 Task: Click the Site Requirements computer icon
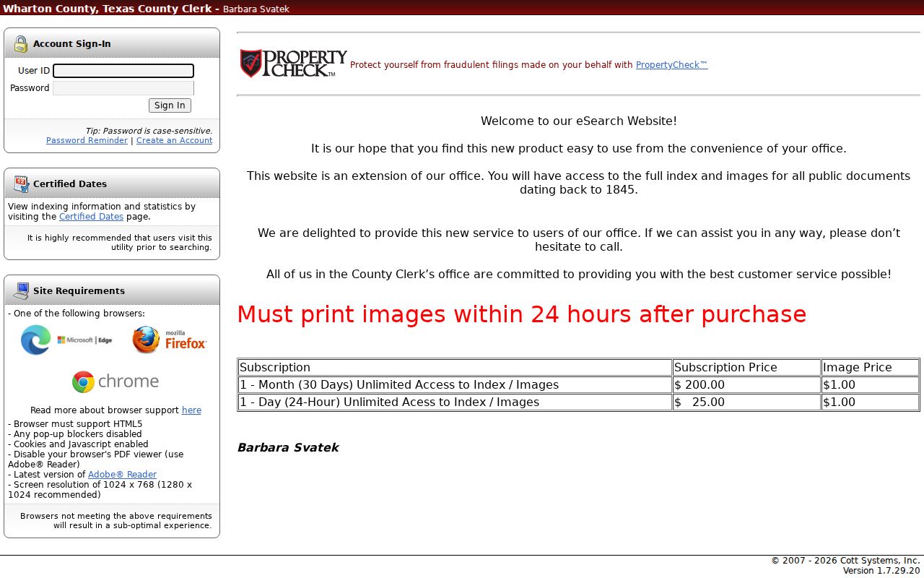21,290
